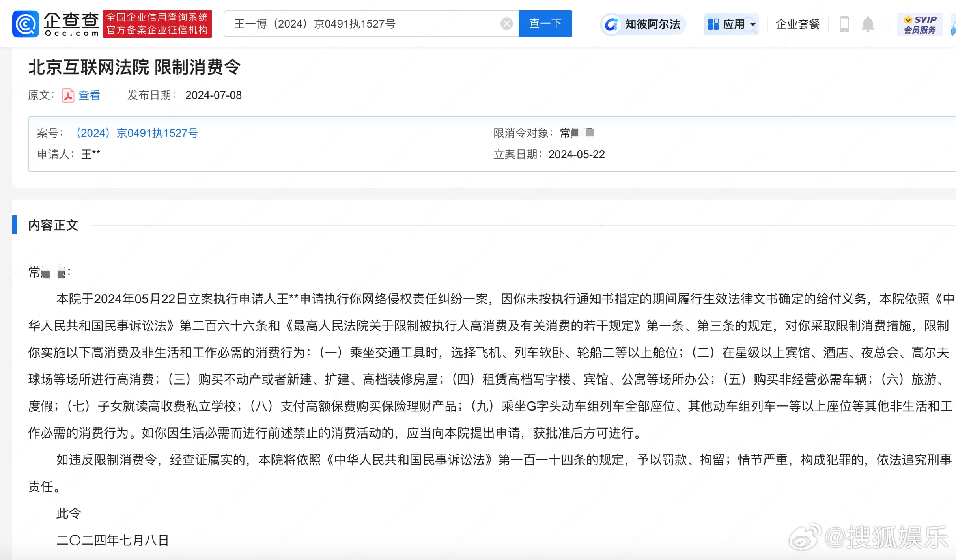Open the notifications bell
Image resolution: width=956 pixels, height=560 pixels.
(868, 24)
